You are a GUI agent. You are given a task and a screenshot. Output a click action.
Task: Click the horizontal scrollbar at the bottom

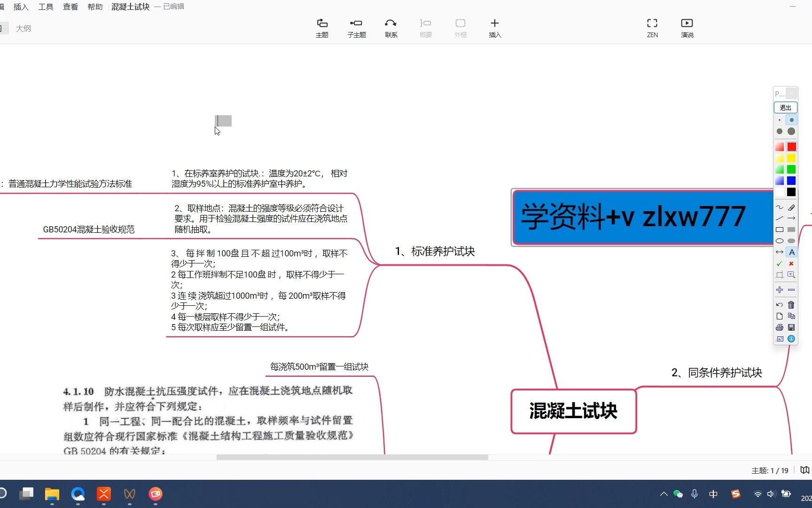point(352,457)
